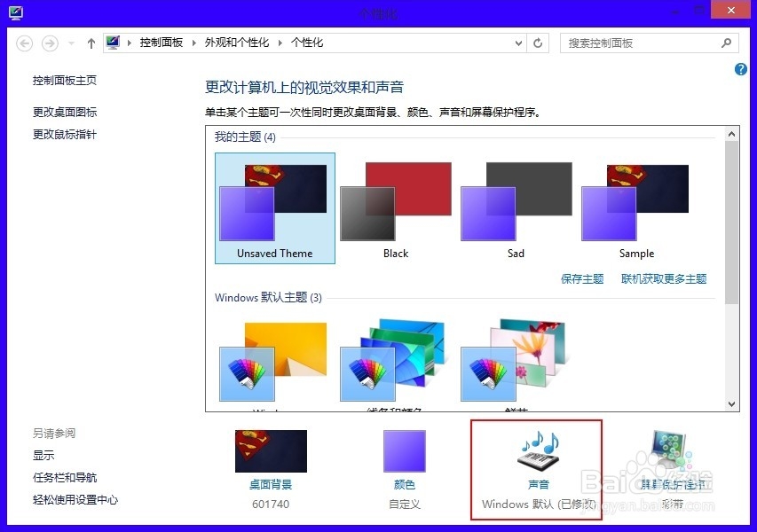This screenshot has height=532, width=757.
Task: Click the window title bar application icon
Action: tap(14, 12)
